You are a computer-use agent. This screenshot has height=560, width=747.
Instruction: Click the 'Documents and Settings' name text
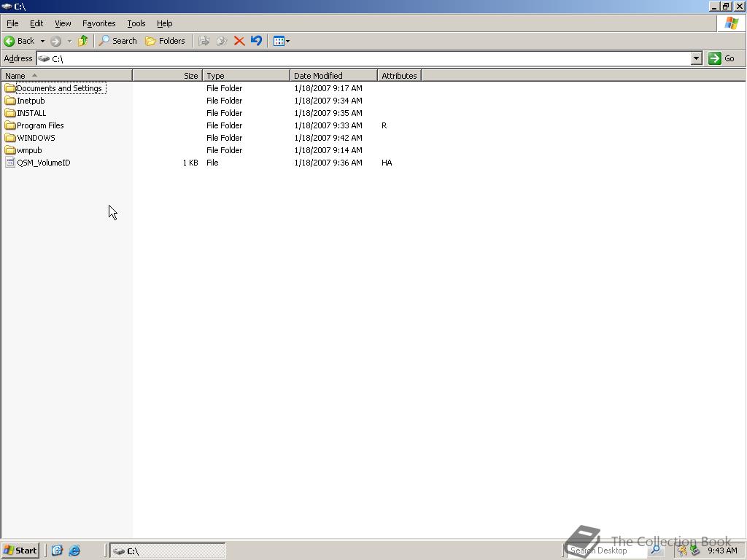coord(60,88)
